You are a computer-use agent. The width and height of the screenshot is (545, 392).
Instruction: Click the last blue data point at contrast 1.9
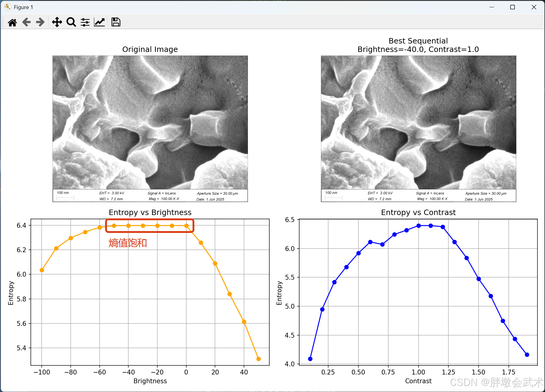pos(527,355)
